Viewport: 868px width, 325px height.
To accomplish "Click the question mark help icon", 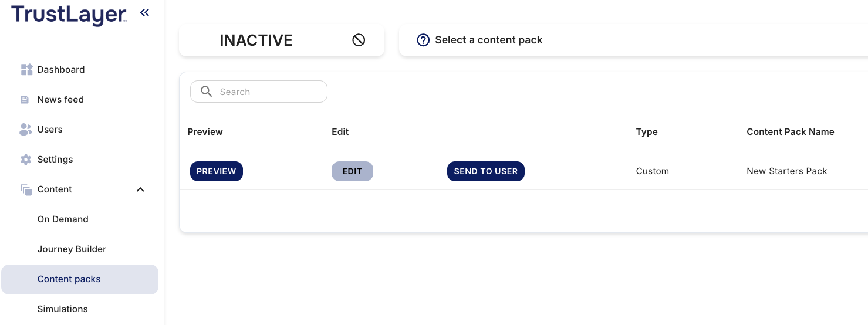I will click(x=423, y=40).
